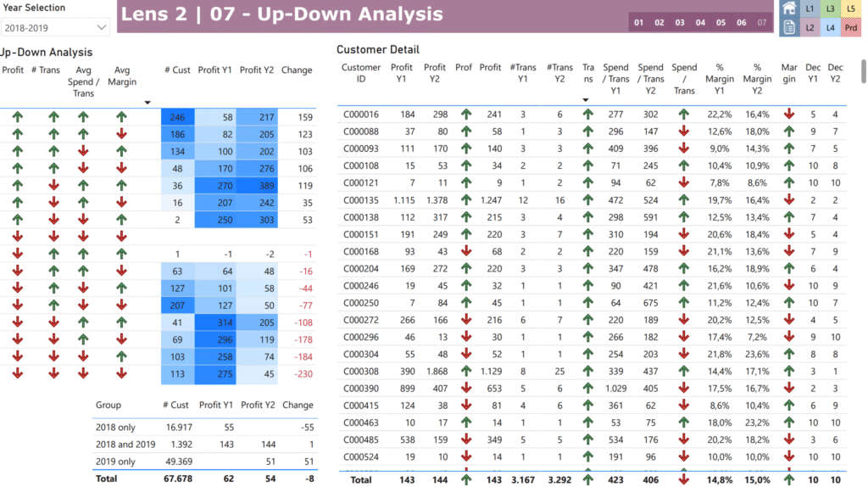
Task: Navigate to page 04 tab
Action: [700, 23]
